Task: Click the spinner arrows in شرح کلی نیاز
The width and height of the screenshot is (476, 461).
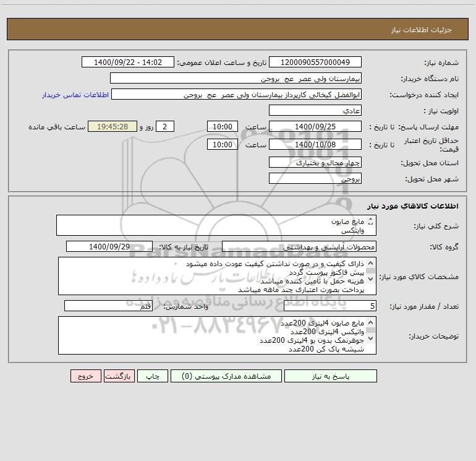Action: [x=370, y=222]
